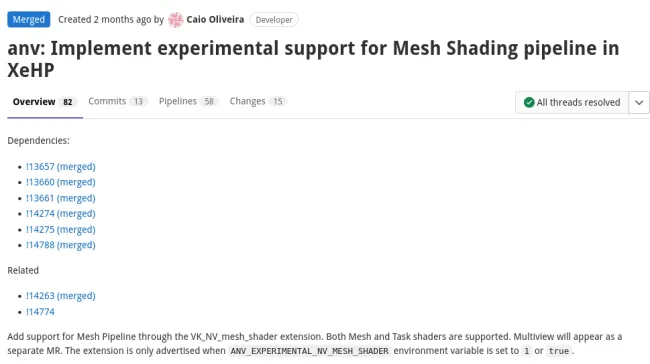Follow the related !14774 link

point(40,312)
